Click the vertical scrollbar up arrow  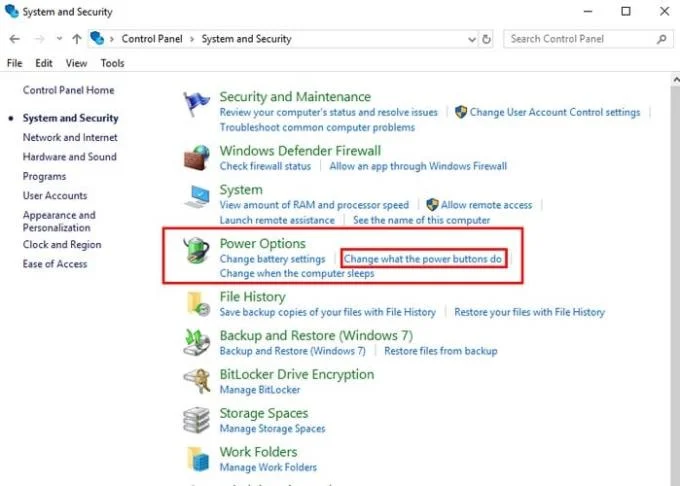pyautogui.click(x=675, y=80)
